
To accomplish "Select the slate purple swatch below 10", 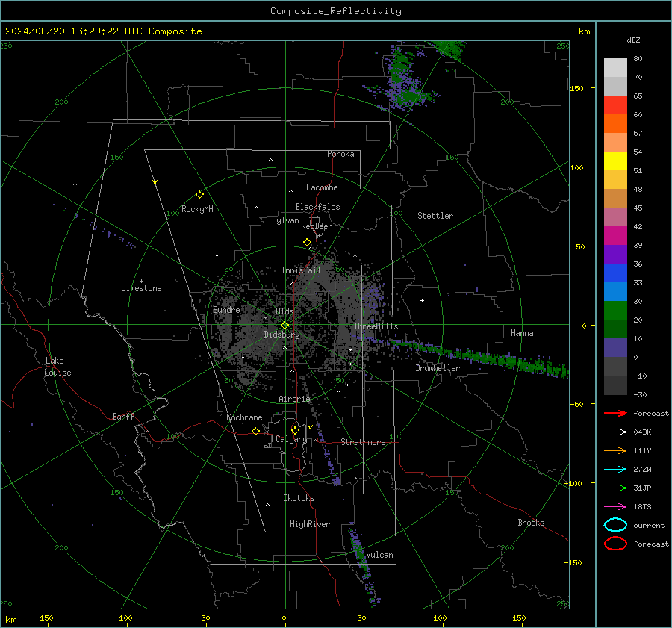I will (615, 348).
